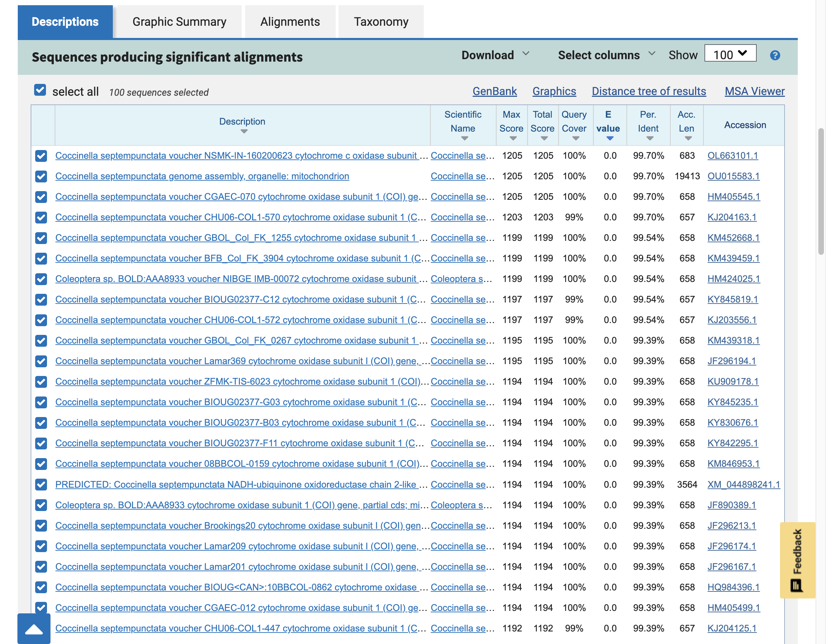Sort by Total Score column arrow
The image size is (826, 644).
[x=544, y=139]
